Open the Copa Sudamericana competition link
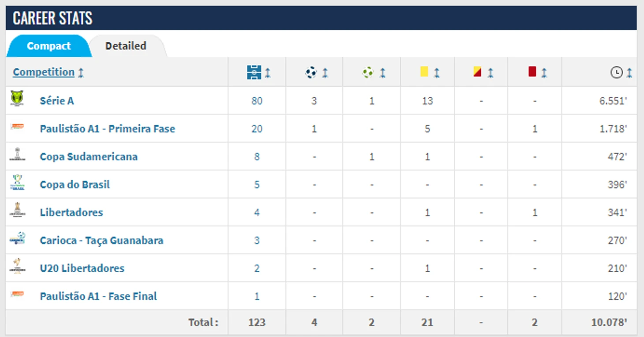The image size is (644, 337). point(89,156)
